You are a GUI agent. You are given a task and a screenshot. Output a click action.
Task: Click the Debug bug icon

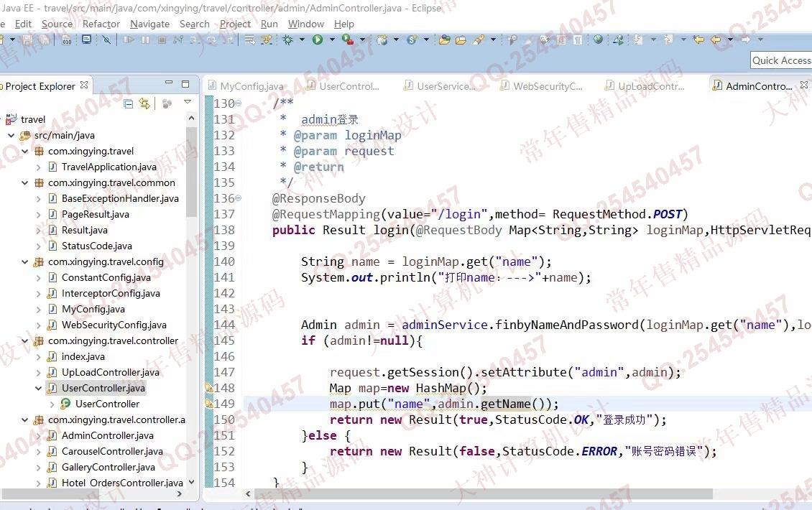tap(287, 40)
